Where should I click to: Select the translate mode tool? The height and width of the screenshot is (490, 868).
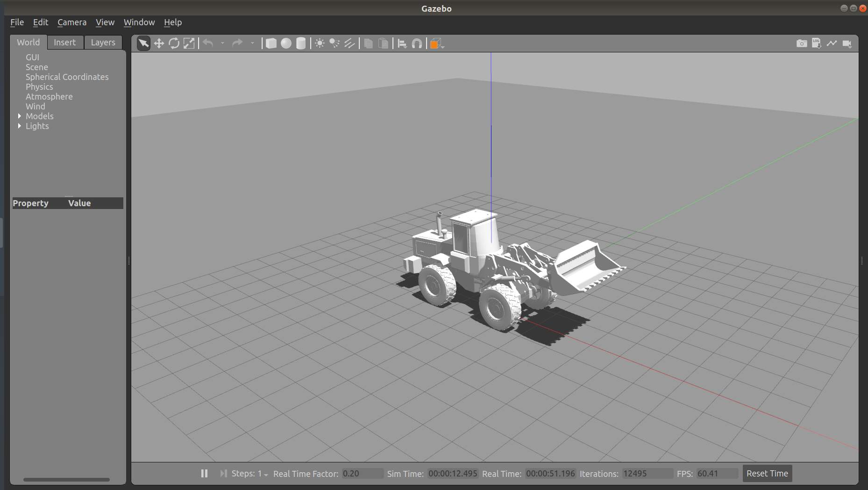[x=159, y=43]
